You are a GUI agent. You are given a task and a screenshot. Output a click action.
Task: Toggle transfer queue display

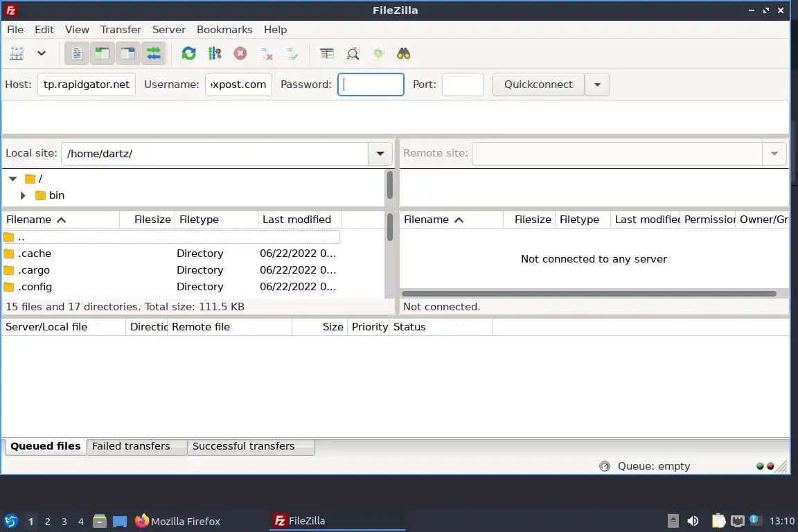point(153,53)
